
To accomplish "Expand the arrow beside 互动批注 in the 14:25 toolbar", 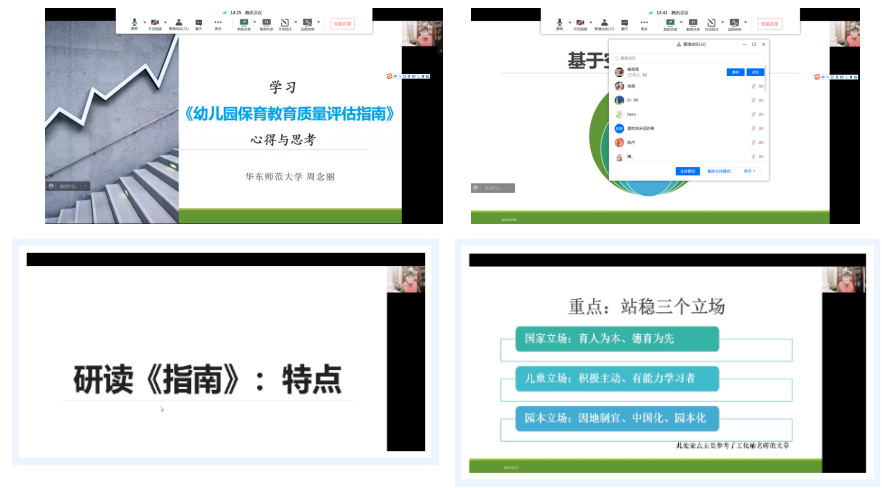I will [296, 21].
